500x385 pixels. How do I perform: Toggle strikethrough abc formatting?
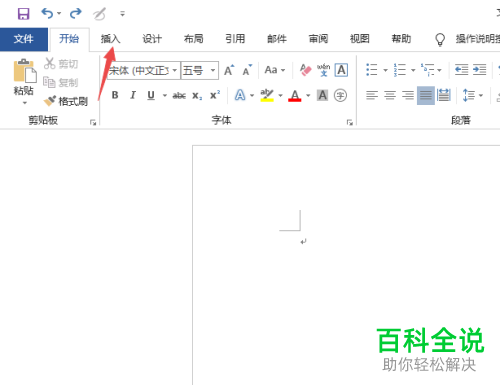179,96
